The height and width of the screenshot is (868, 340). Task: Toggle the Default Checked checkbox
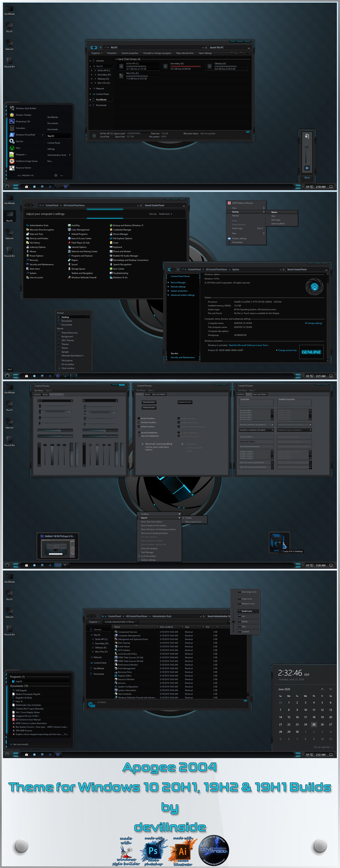(146, 427)
